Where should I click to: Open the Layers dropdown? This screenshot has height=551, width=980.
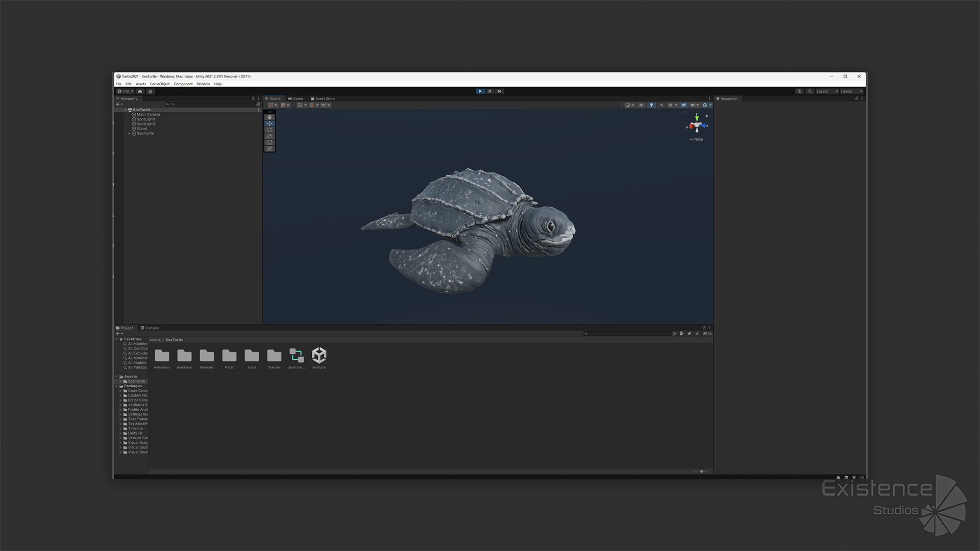click(x=826, y=91)
